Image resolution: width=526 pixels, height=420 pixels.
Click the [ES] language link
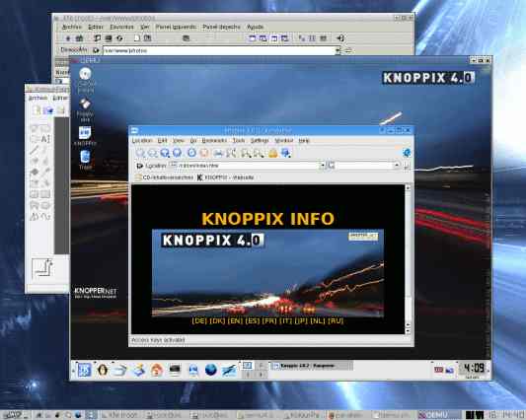click(x=253, y=320)
